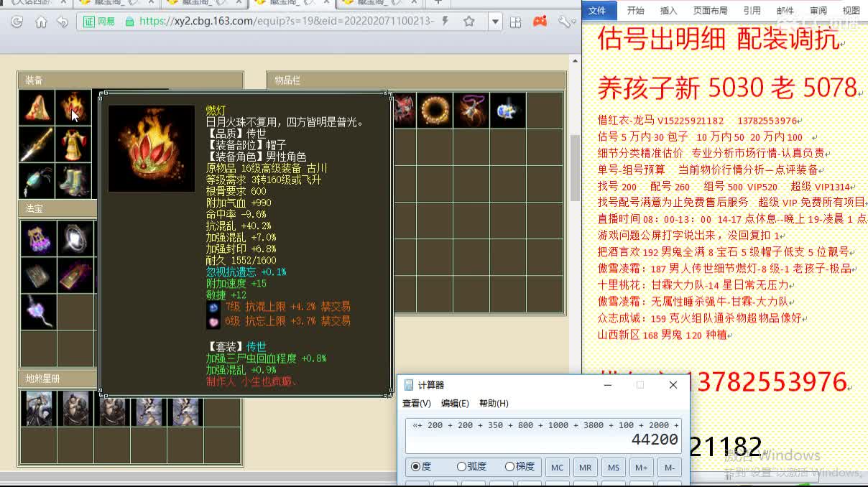Viewport: 868px width, 487px height.
Task: Open the Word 开始 ribbon tab
Action: (x=635, y=11)
